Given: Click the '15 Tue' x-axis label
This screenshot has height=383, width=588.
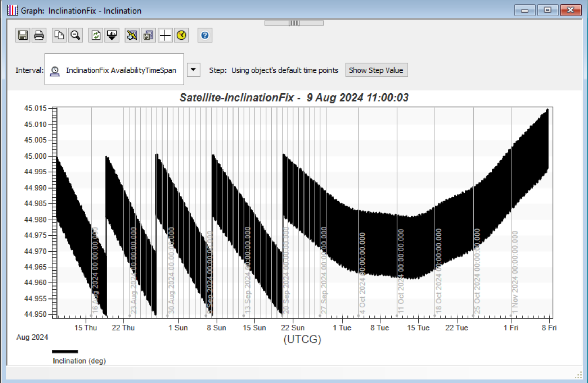Looking at the screenshot, I should click(418, 328).
